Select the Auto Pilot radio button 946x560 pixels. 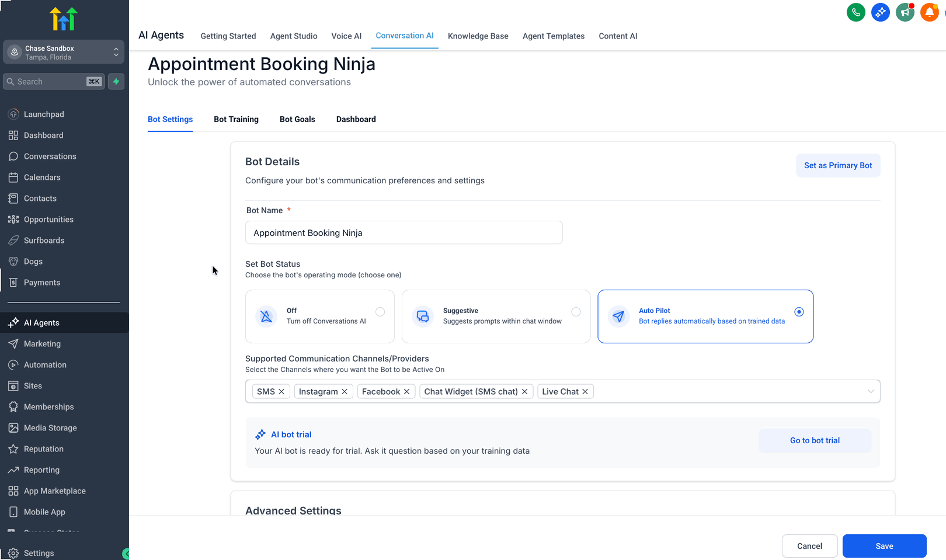click(x=799, y=312)
